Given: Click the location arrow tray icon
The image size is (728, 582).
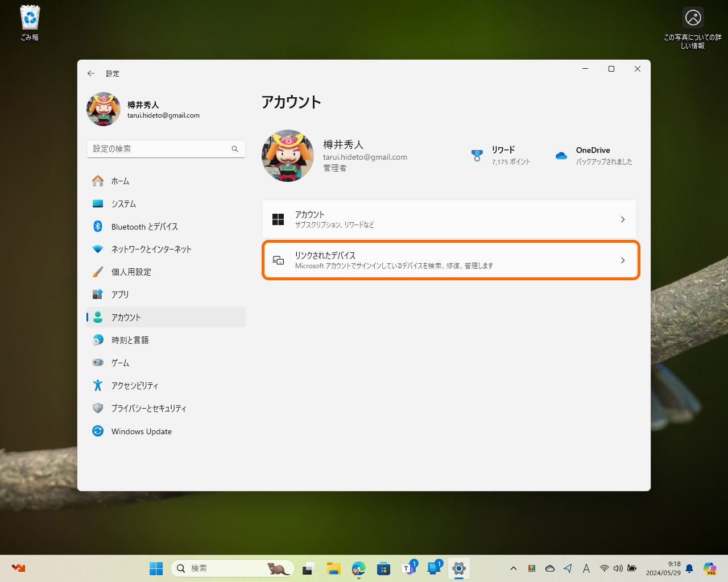Looking at the screenshot, I should pos(568,568).
